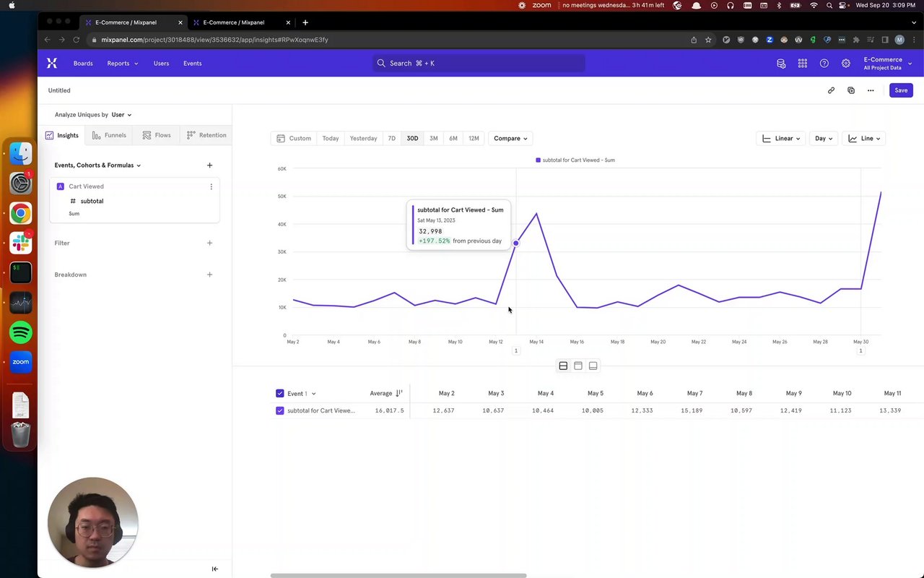The image size is (924, 578).
Task: Click the Untitled report title
Action: pos(59,90)
